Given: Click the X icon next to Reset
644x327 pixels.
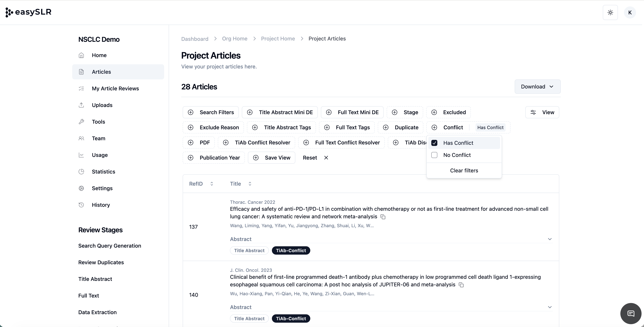Looking at the screenshot, I should pyautogui.click(x=326, y=158).
